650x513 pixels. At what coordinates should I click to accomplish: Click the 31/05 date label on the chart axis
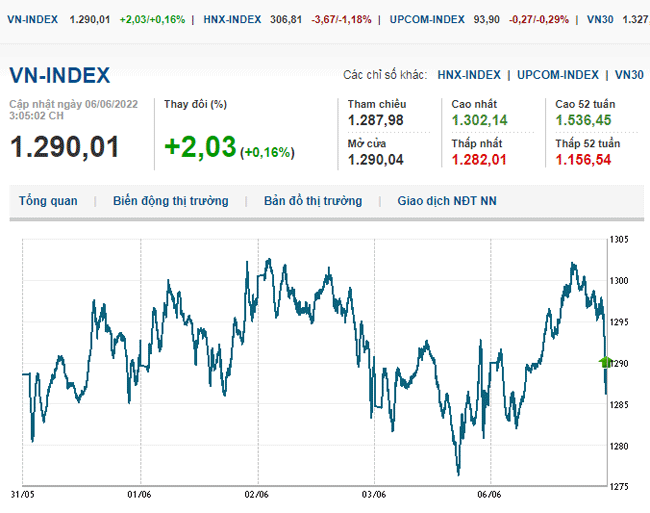pos(23,494)
